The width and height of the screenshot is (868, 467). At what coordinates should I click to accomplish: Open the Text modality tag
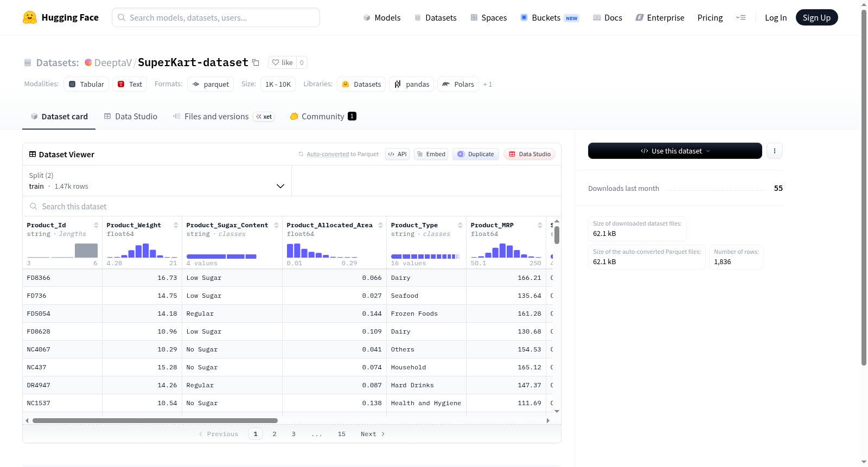coord(130,84)
